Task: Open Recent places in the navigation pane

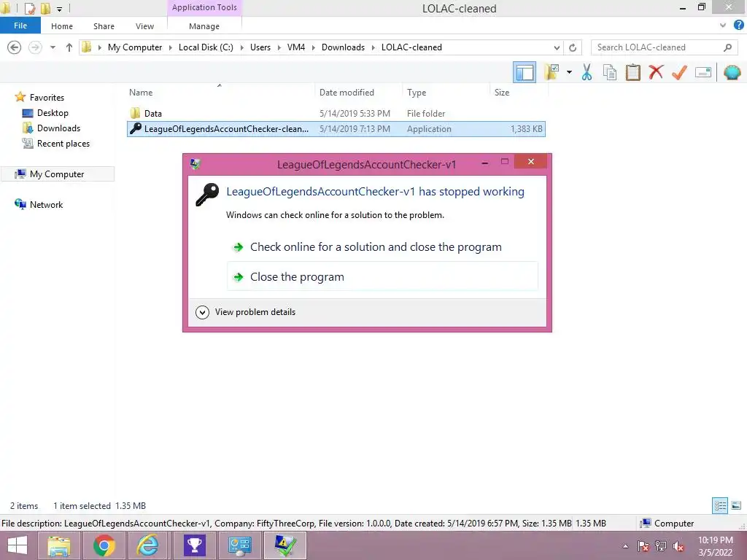Action: 63,144
